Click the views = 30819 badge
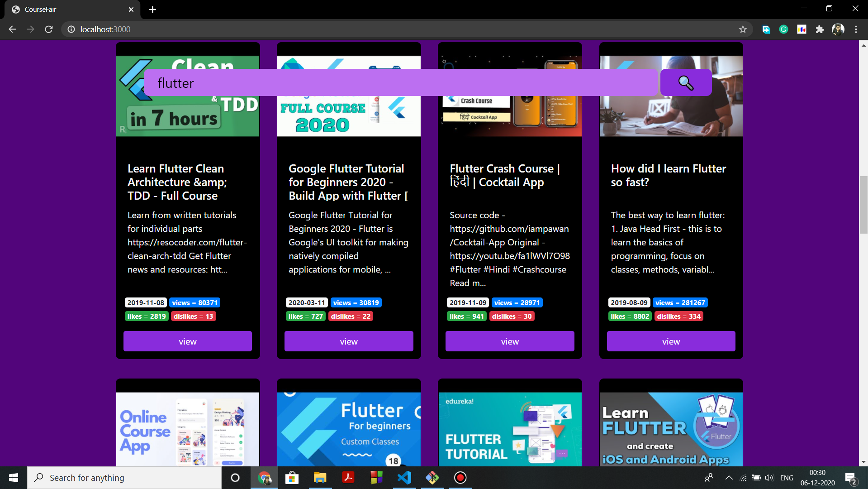 tap(356, 302)
